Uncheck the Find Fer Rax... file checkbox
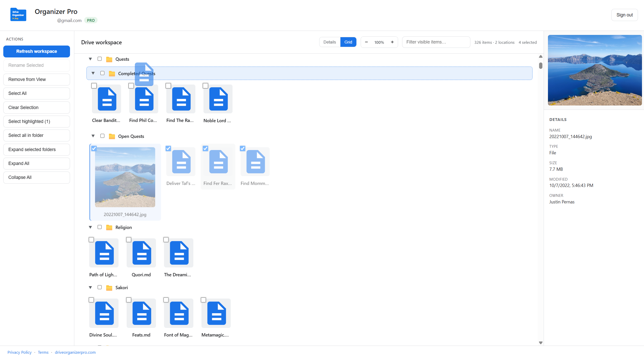Image resolution: width=644 pixels, height=357 pixels. [x=205, y=149]
